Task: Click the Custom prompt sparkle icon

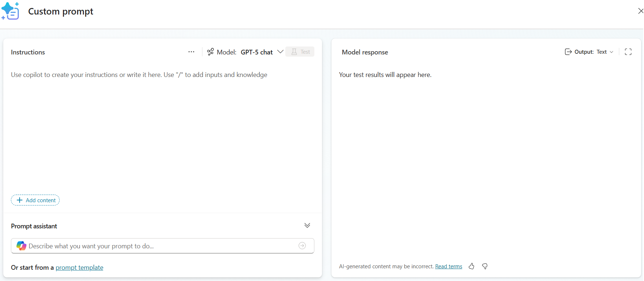Action: coord(10,11)
